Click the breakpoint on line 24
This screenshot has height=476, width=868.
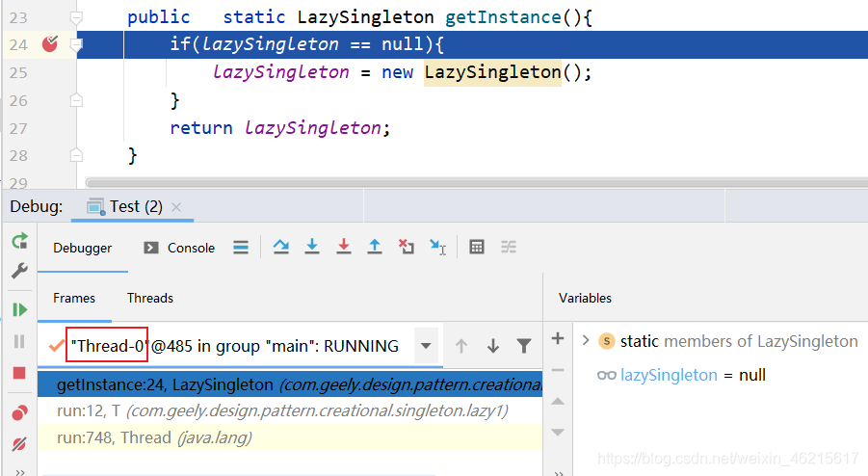[x=50, y=43]
